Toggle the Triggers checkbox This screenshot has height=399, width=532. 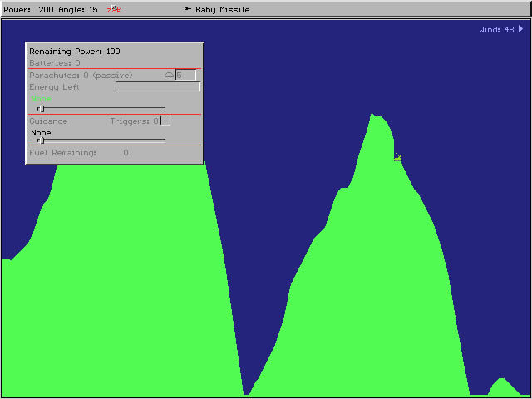[x=165, y=121]
